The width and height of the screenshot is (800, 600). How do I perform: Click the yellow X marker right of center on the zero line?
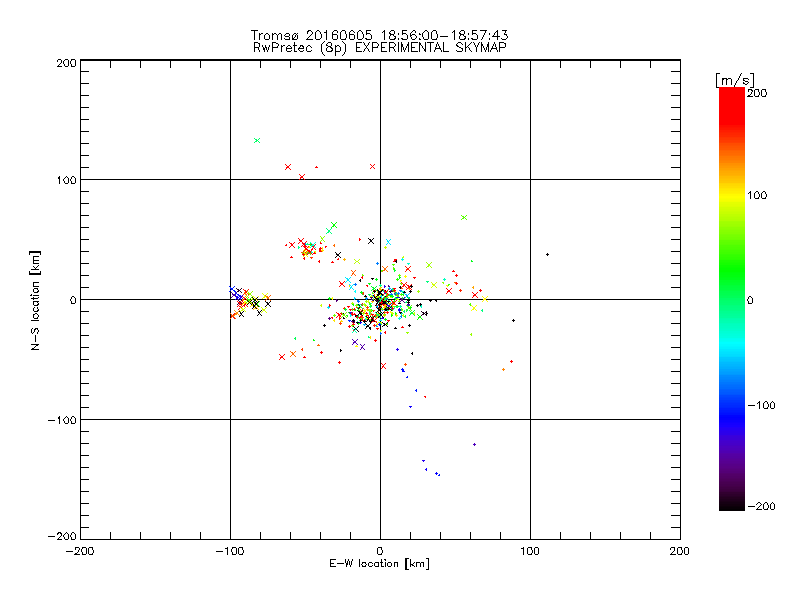click(485, 299)
